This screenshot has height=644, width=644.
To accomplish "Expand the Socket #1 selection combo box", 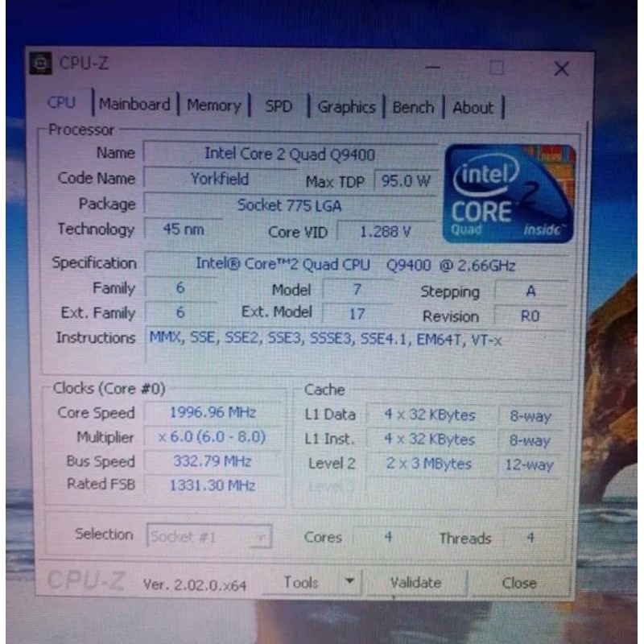I will pos(208,536).
